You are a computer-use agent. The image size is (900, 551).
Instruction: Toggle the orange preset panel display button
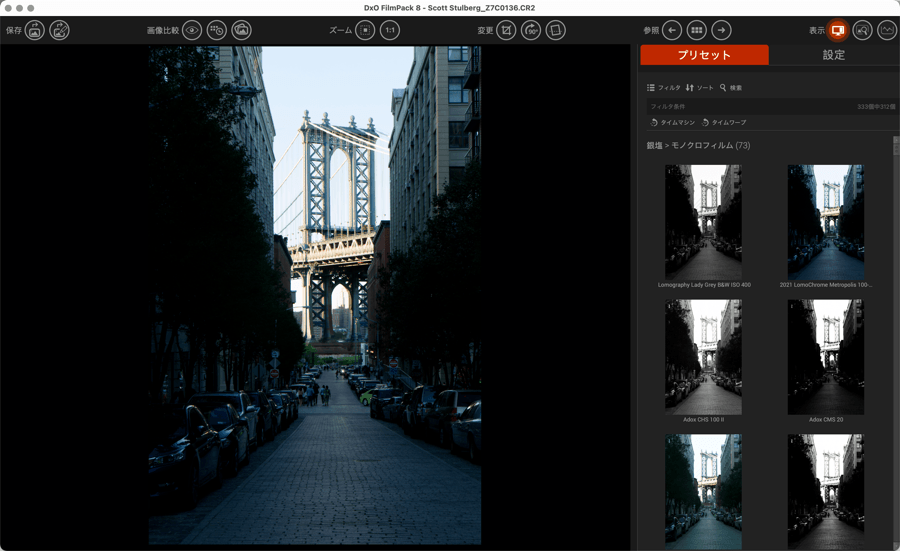coord(838,31)
